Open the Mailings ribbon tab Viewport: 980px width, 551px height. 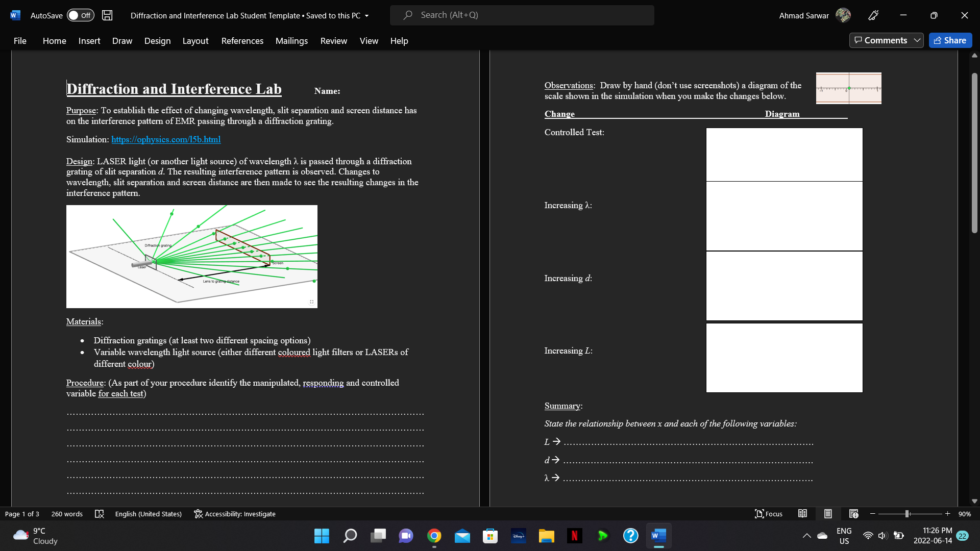291,41
